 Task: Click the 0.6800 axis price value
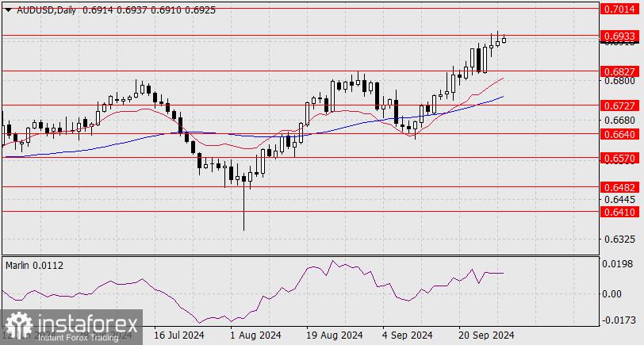[619, 81]
